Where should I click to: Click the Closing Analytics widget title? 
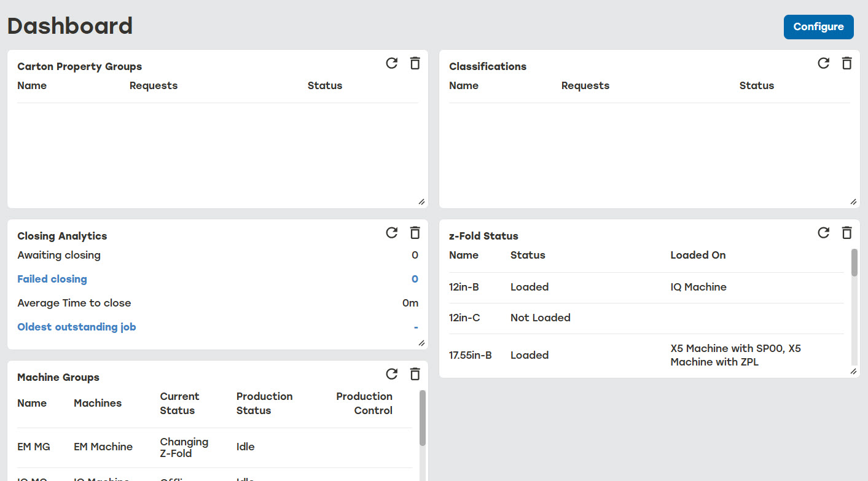62,236
